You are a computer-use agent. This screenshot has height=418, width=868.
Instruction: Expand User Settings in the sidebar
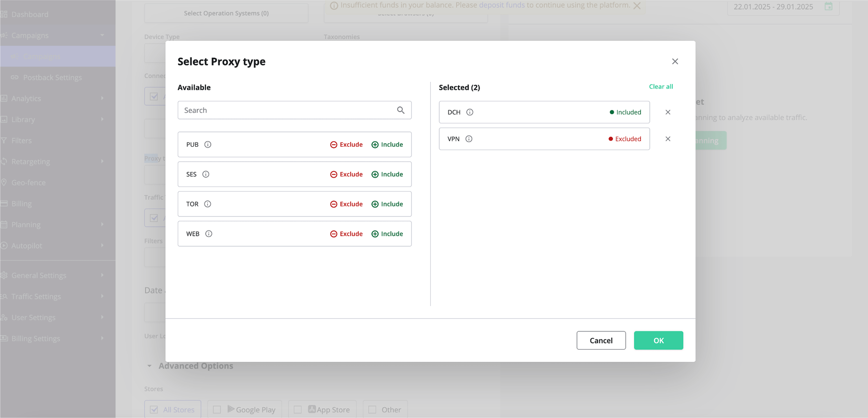point(58,318)
